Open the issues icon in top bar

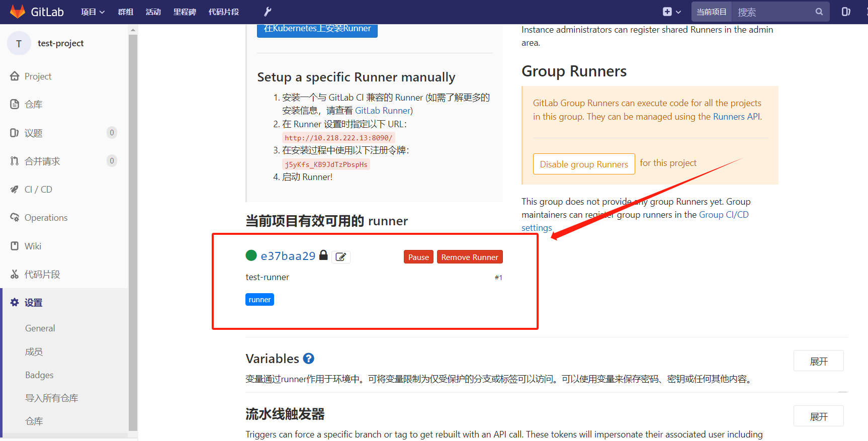(846, 12)
